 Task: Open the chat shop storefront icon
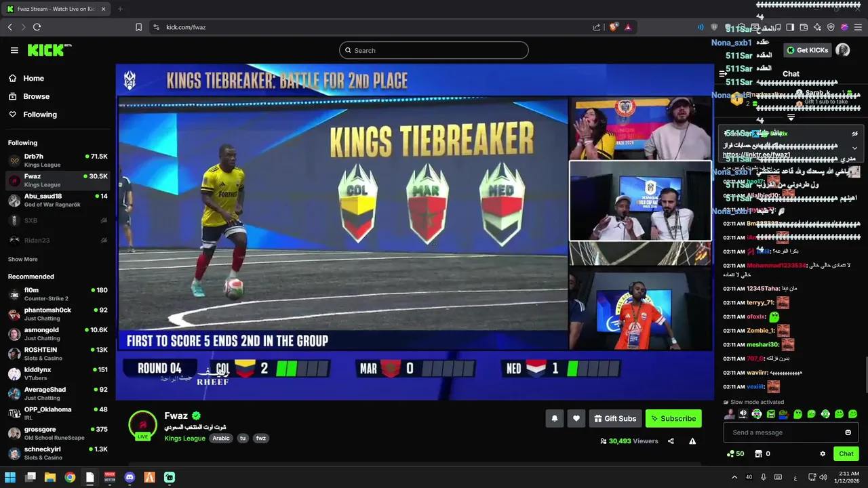[758, 454]
